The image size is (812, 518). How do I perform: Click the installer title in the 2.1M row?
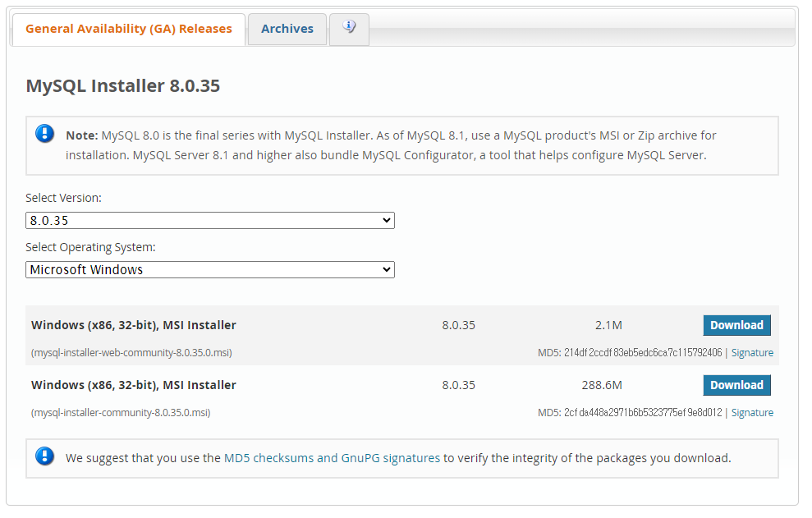pos(134,325)
